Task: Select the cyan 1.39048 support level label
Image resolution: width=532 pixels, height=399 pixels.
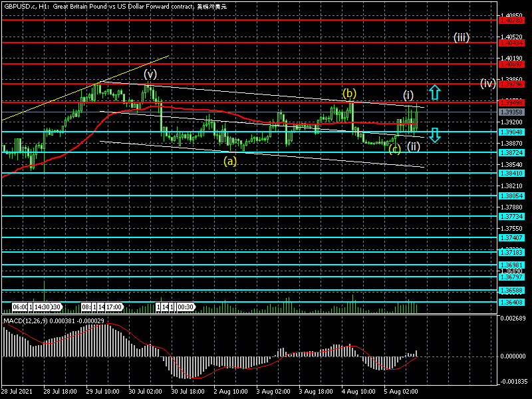Action: coord(511,132)
